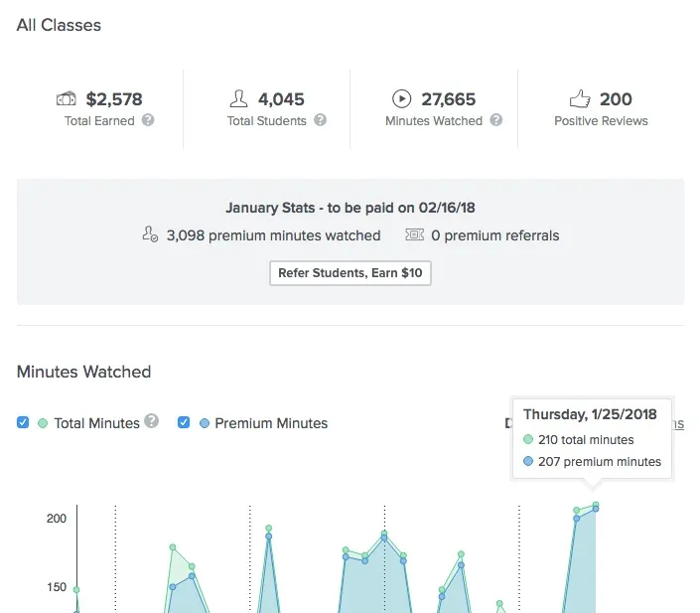
Task: Click the 200 y-axis label
Action: (x=57, y=519)
